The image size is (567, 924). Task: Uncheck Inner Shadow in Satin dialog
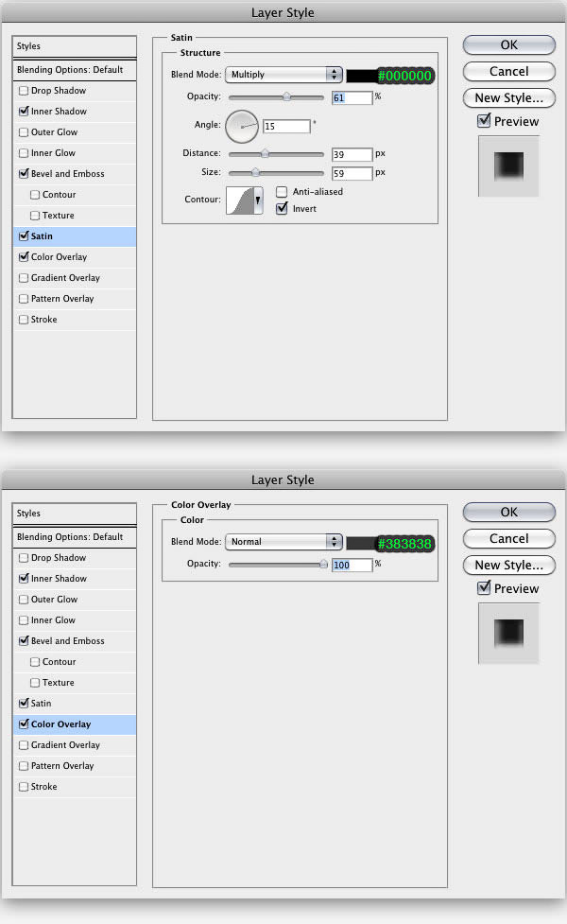pos(24,112)
